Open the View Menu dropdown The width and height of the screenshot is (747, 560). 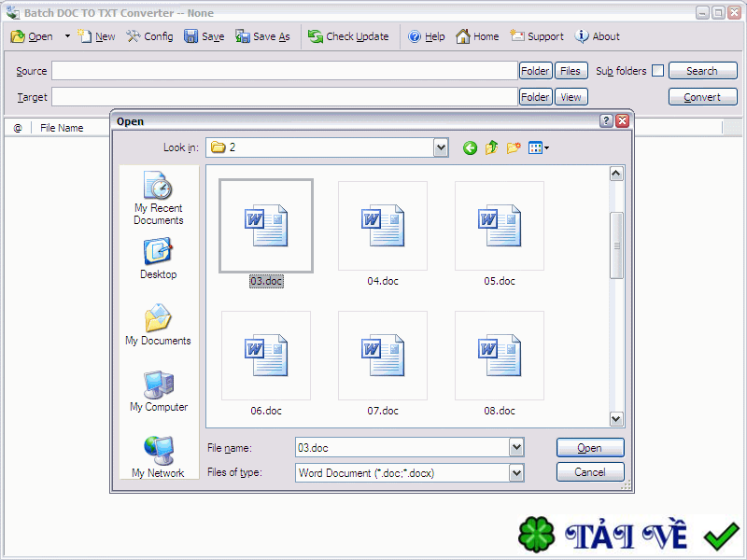coord(539,148)
